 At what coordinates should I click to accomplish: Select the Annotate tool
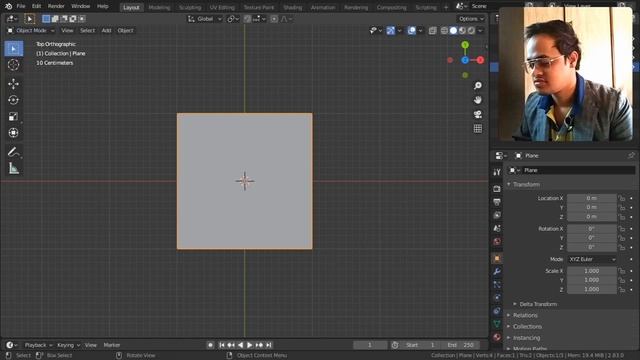pyautogui.click(x=13, y=152)
